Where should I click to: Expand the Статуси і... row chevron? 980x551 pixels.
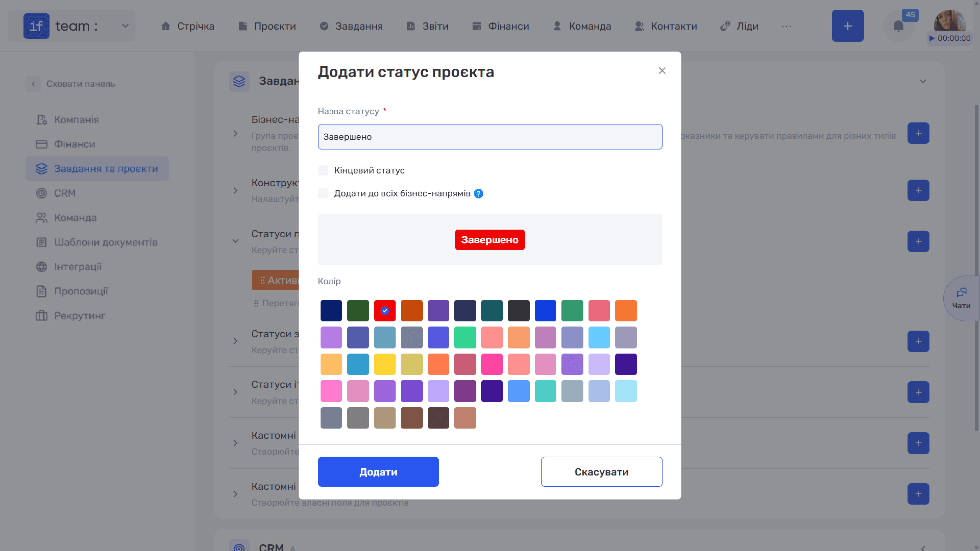pyautogui.click(x=236, y=392)
